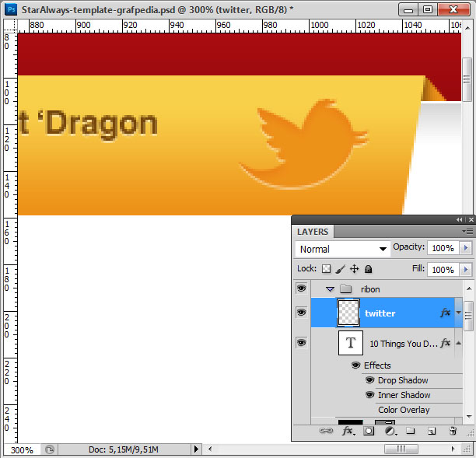Collapse the ribon group triangle
Image resolution: width=476 pixels, height=458 pixels.
coord(330,289)
